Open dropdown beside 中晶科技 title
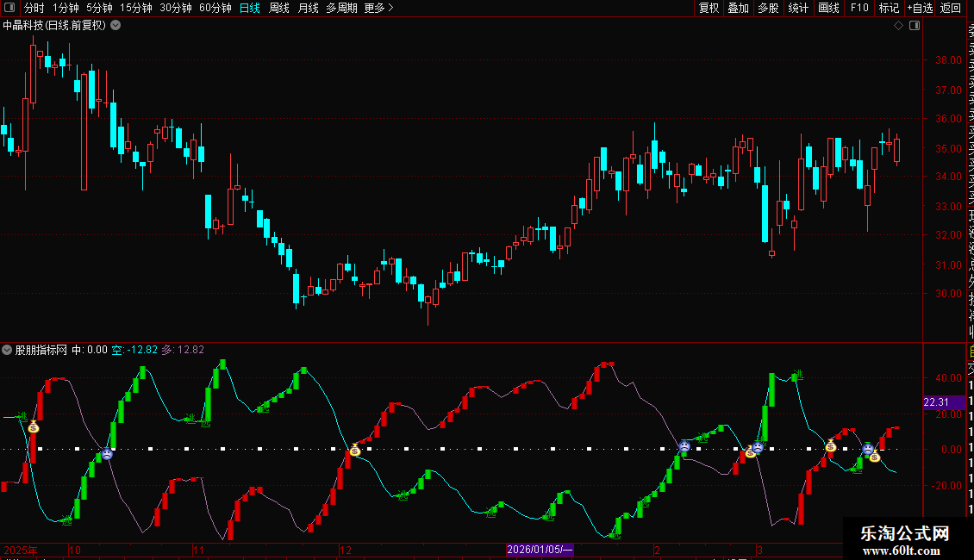 (116, 26)
